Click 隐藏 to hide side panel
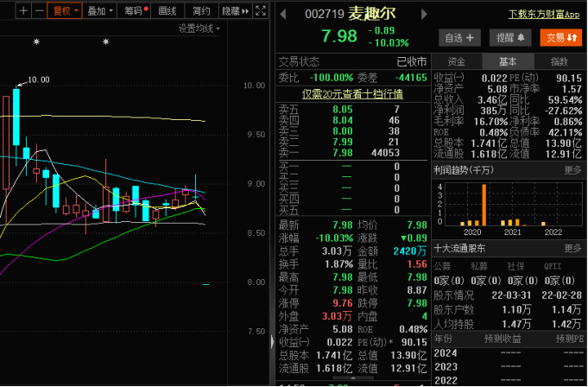 [236, 11]
